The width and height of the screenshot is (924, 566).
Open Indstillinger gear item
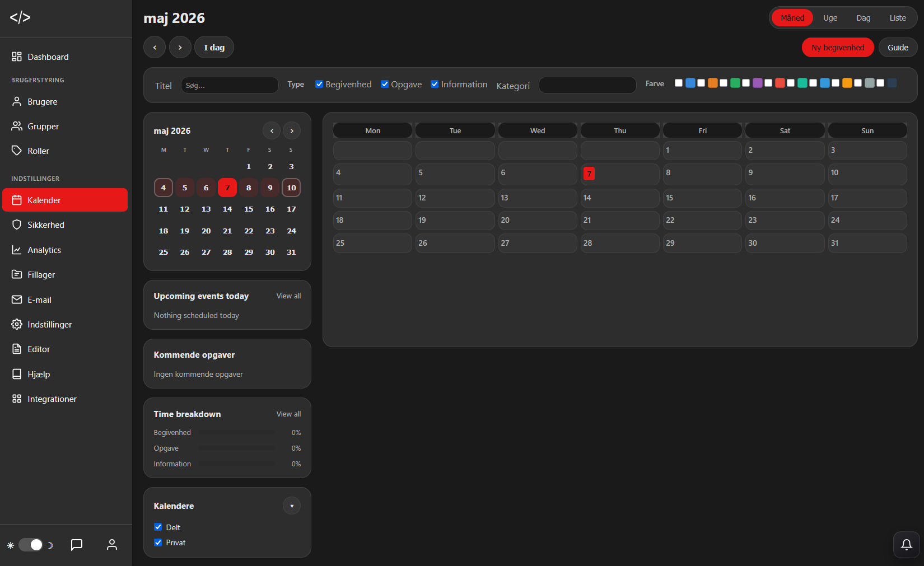tap(66, 324)
